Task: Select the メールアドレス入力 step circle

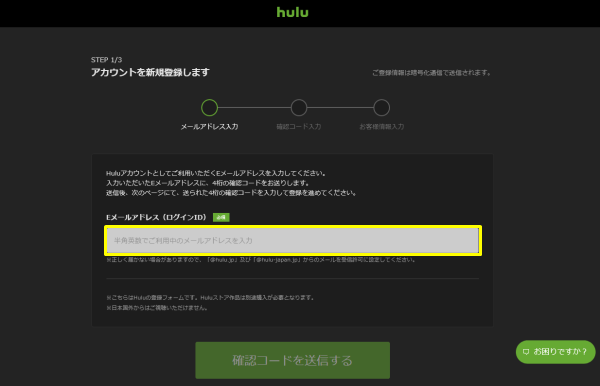Action: [x=209, y=107]
